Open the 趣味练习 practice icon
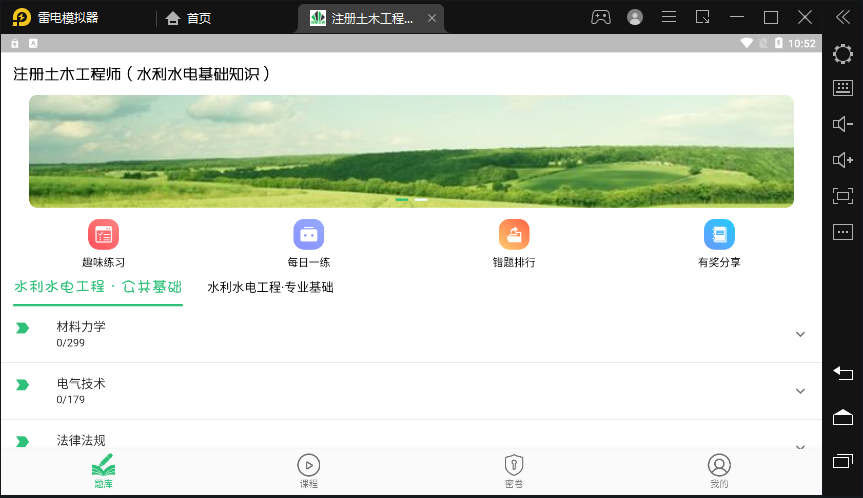This screenshot has width=863, height=498. [103, 235]
